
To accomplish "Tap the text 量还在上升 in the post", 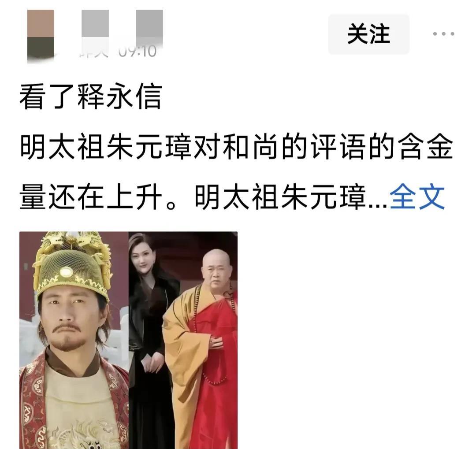I will [x=91, y=197].
